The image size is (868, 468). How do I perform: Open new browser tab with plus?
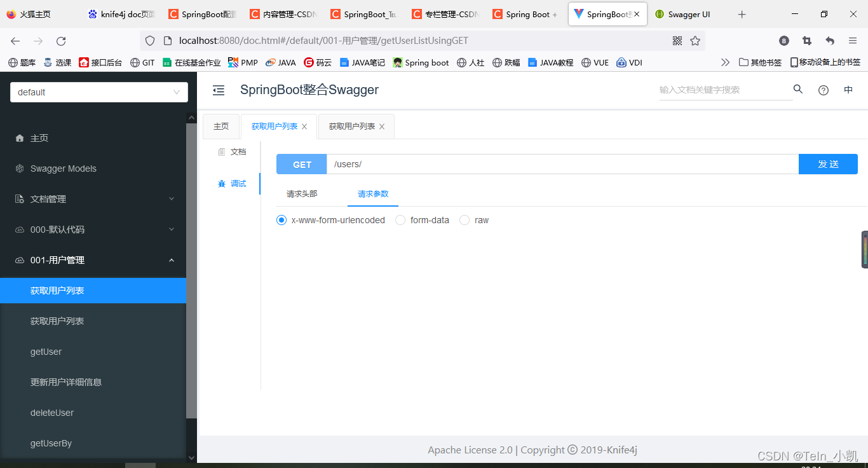[x=742, y=14]
